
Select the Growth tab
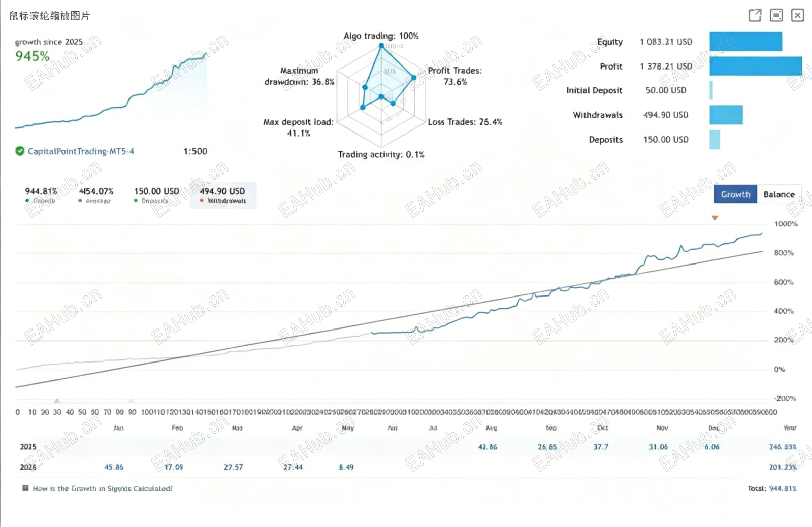(x=735, y=194)
